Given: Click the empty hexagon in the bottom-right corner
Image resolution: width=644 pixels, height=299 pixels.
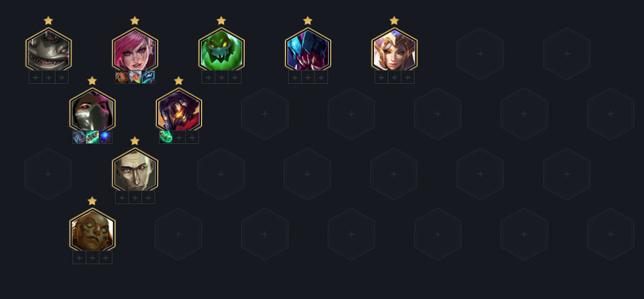Looking at the screenshot, I should click(610, 234).
